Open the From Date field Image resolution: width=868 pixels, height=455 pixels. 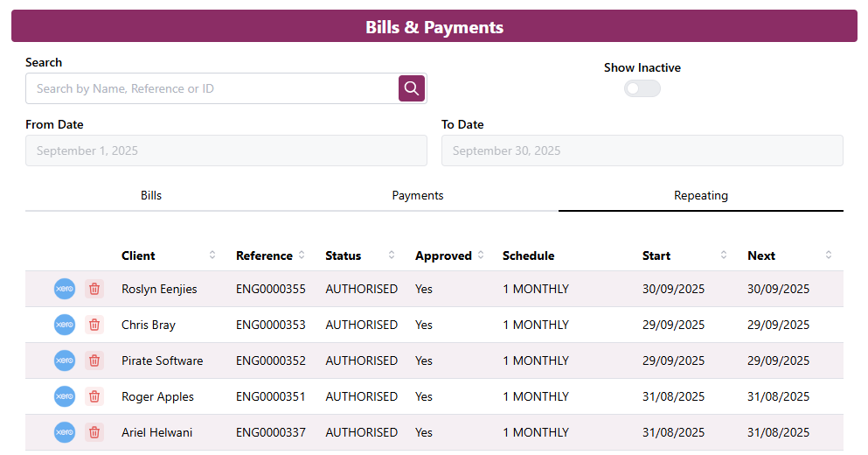pyautogui.click(x=226, y=150)
